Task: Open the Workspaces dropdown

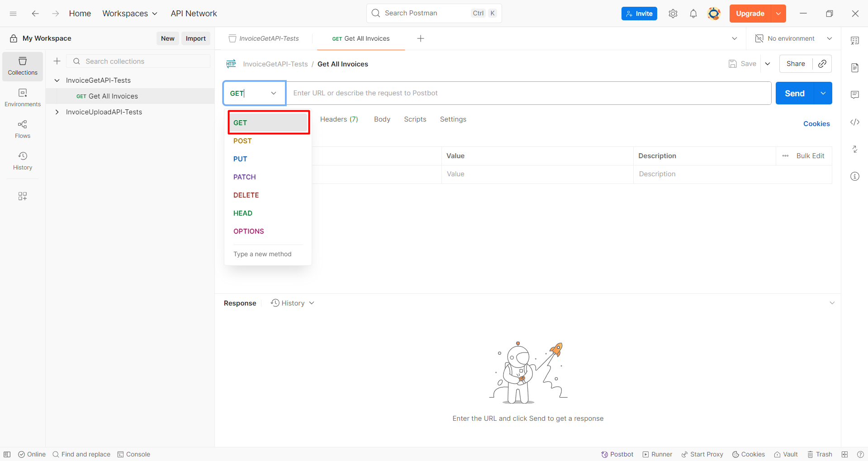Action: (130, 14)
